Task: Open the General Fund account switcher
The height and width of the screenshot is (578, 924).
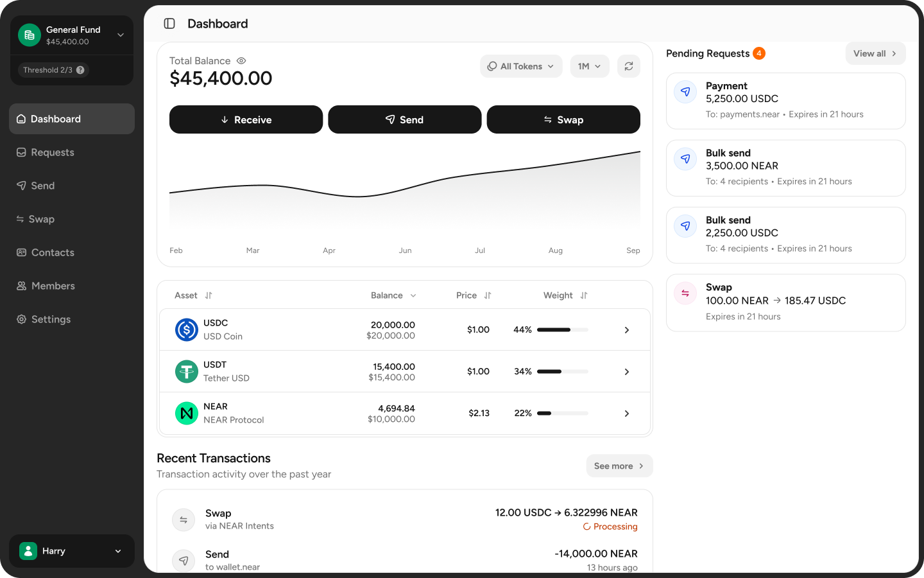Action: [x=72, y=35]
